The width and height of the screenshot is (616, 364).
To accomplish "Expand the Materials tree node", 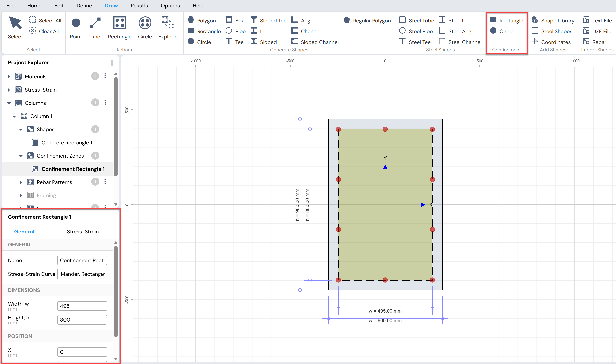I will (9, 77).
